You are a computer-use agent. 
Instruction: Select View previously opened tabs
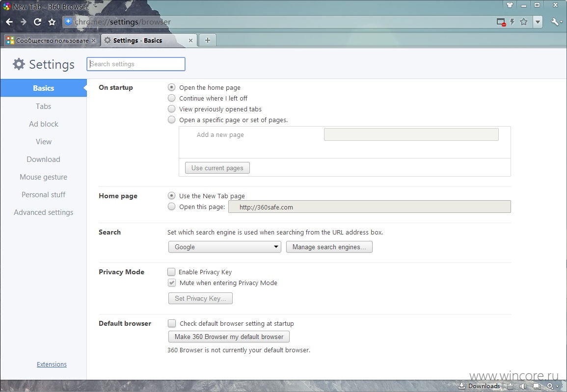coord(172,109)
